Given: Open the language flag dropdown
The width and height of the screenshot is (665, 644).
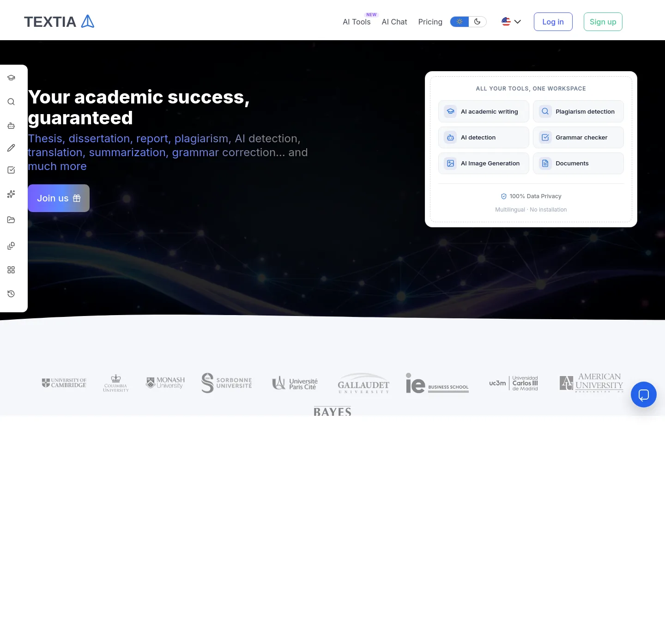Looking at the screenshot, I should click(511, 22).
